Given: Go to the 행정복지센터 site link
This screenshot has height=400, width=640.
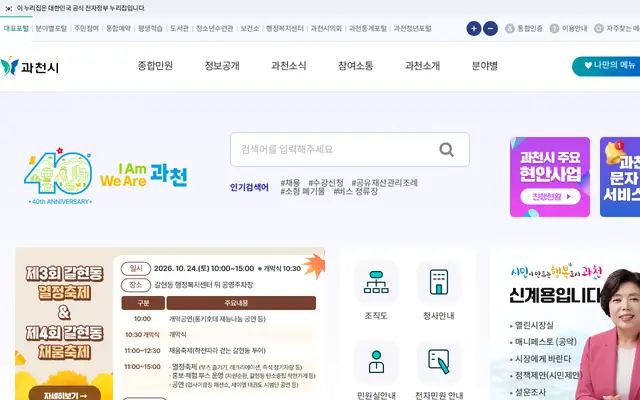Looking at the screenshot, I should [285, 29].
